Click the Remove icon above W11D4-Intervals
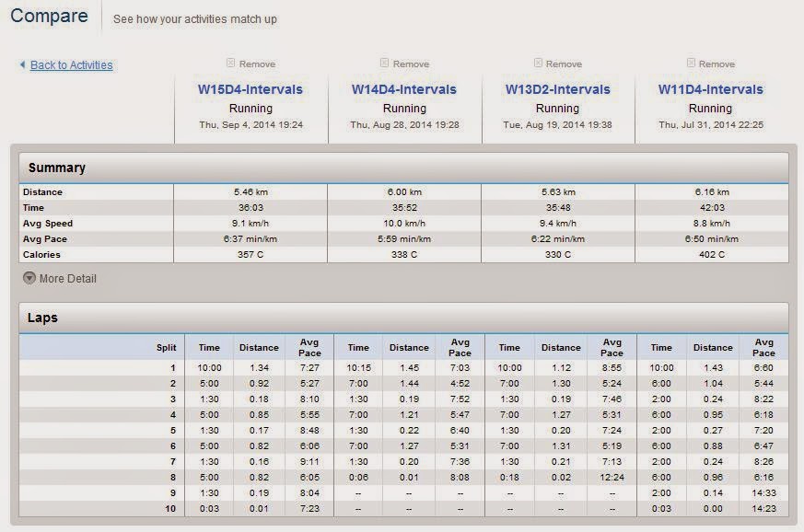804x532 pixels. coord(691,63)
